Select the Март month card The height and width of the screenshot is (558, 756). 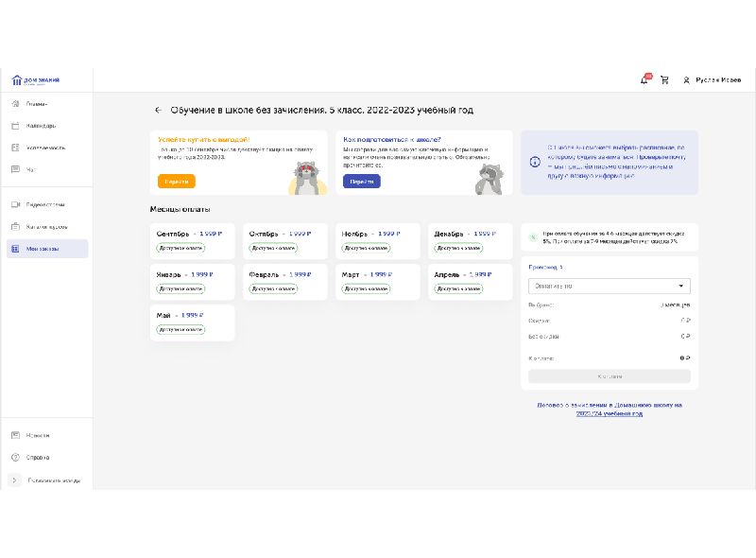click(x=377, y=282)
